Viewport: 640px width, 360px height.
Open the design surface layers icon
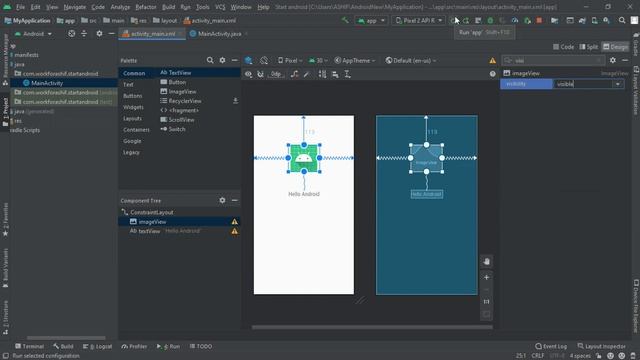[x=248, y=60]
